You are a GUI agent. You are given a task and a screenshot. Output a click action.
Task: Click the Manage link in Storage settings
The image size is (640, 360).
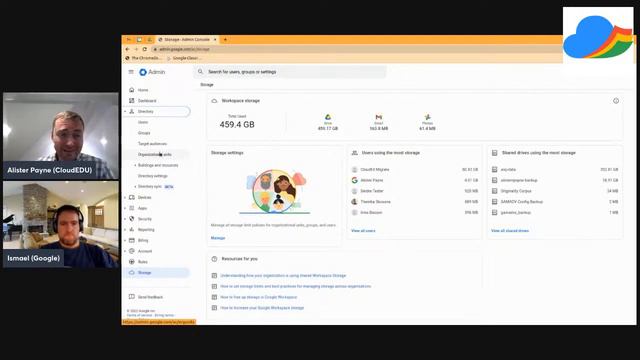(218, 238)
